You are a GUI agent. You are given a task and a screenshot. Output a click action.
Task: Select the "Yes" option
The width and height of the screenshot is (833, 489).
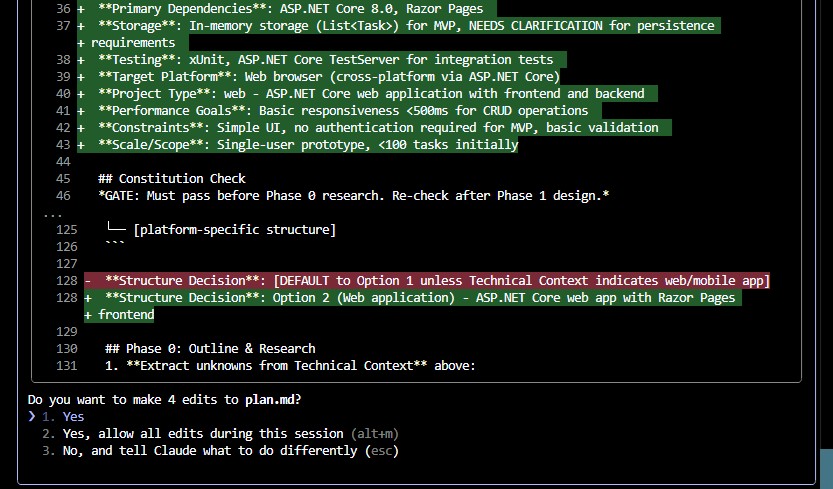pyautogui.click(x=73, y=417)
